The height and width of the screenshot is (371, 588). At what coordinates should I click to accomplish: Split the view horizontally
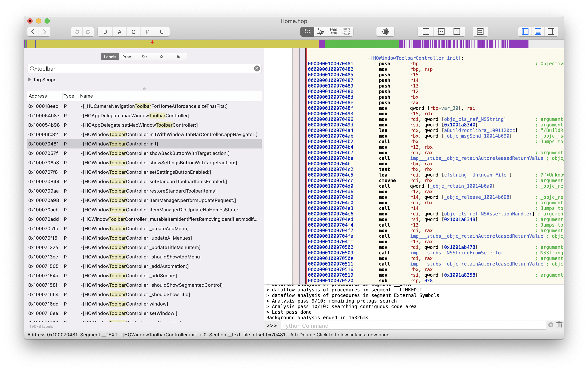click(x=441, y=32)
